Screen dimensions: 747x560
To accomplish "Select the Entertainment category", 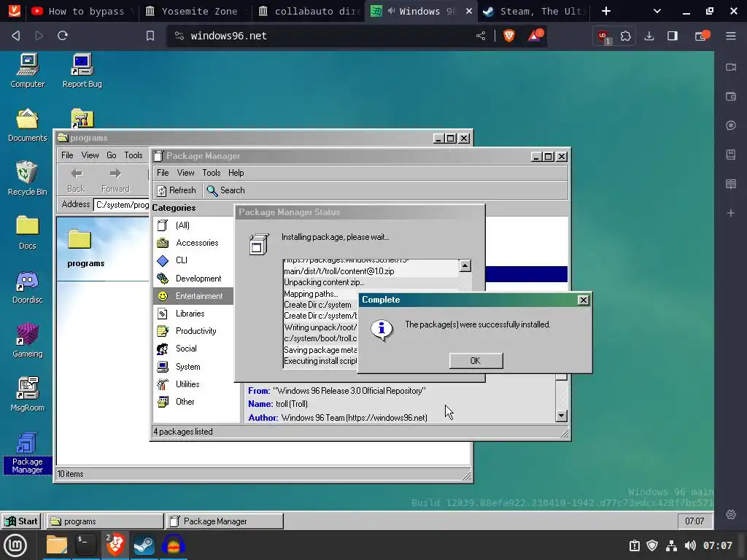I will 193,296.
